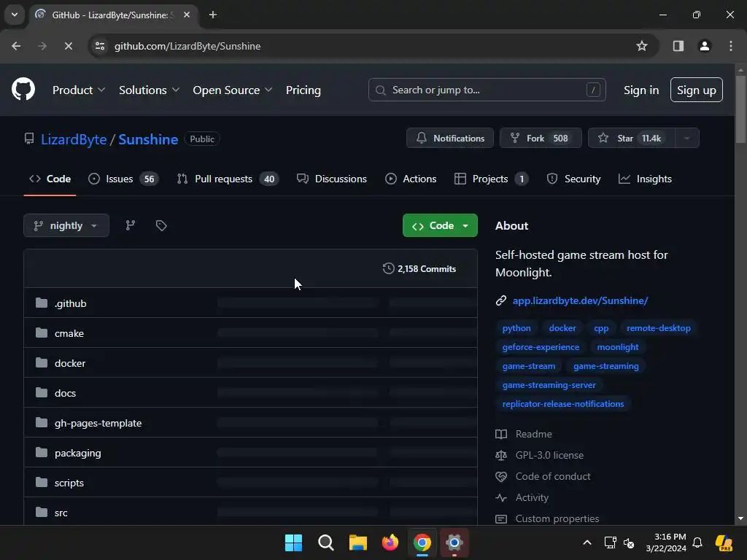Visit app.lizardbyte.dev/Sunshine/ link
Image resolution: width=747 pixels, height=560 pixels.
(x=580, y=300)
